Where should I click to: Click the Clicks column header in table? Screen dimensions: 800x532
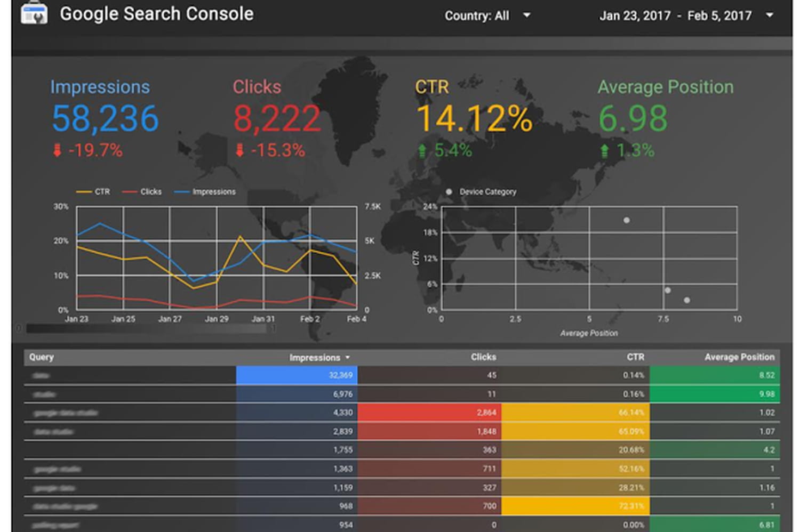pos(483,357)
